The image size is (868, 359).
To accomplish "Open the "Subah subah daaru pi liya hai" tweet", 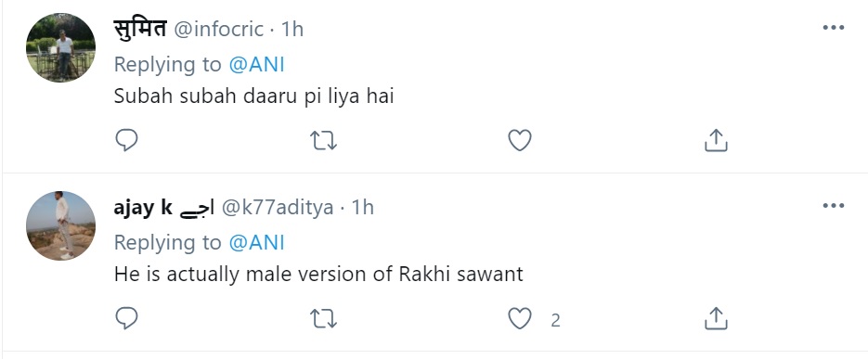I will tap(253, 96).
